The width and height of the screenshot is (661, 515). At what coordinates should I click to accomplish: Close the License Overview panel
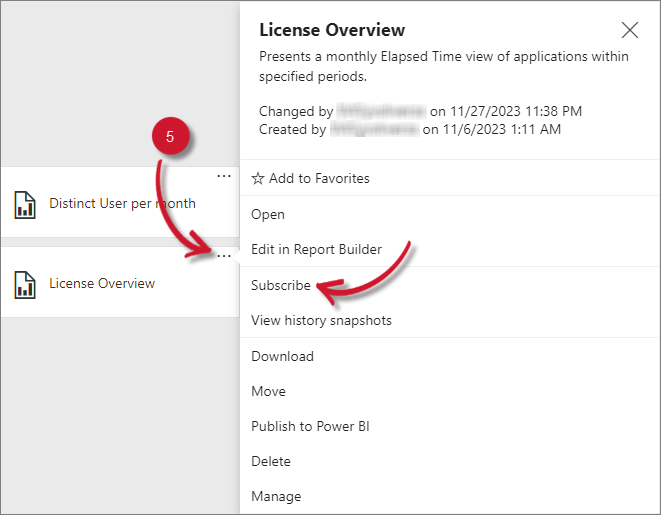coord(629,30)
